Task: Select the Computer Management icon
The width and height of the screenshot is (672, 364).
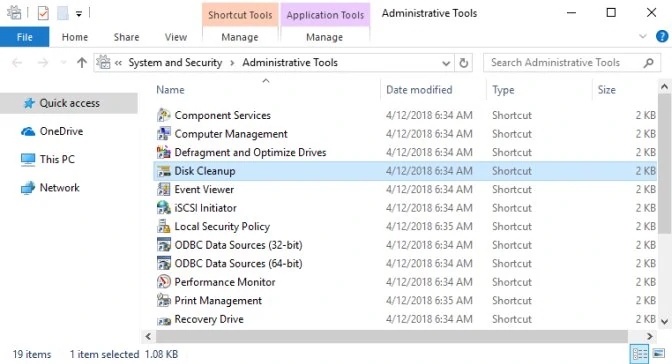Action: (164, 134)
